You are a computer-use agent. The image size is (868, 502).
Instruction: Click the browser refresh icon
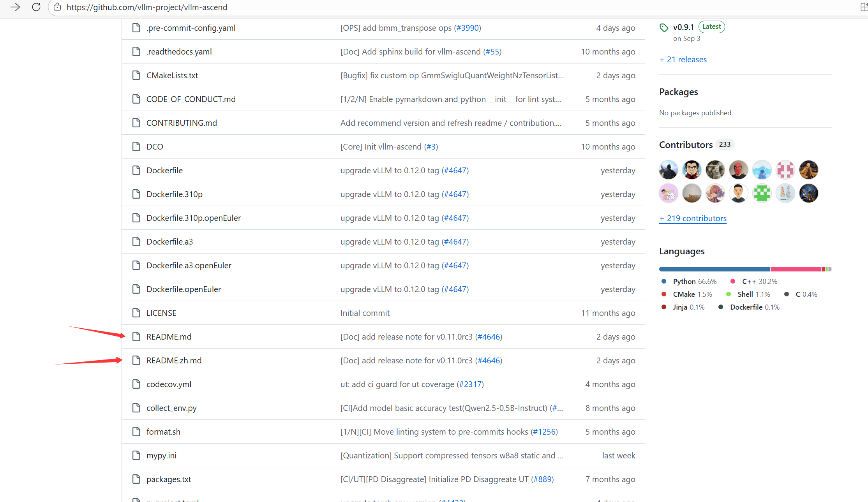pyautogui.click(x=36, y=7)
